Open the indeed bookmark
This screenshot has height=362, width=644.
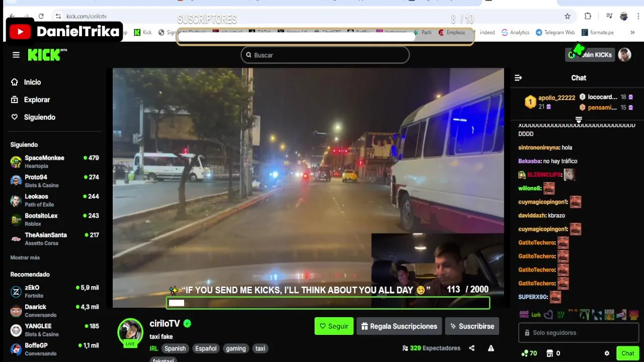click(x=487, y=32)
